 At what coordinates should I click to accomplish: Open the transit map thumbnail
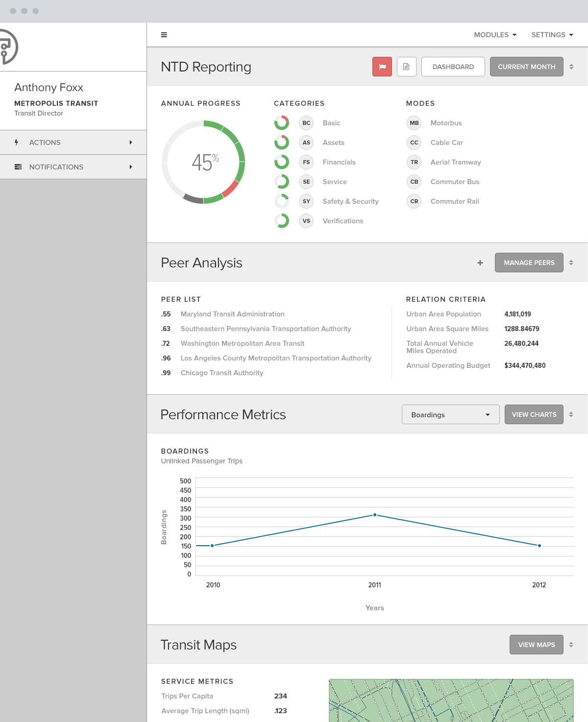451,700
